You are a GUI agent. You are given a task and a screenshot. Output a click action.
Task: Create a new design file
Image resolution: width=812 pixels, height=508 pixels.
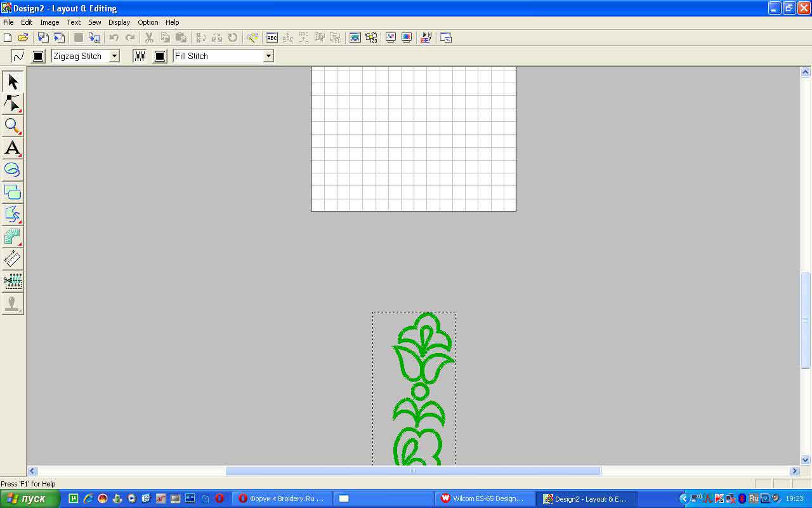(x=8, y=38)
